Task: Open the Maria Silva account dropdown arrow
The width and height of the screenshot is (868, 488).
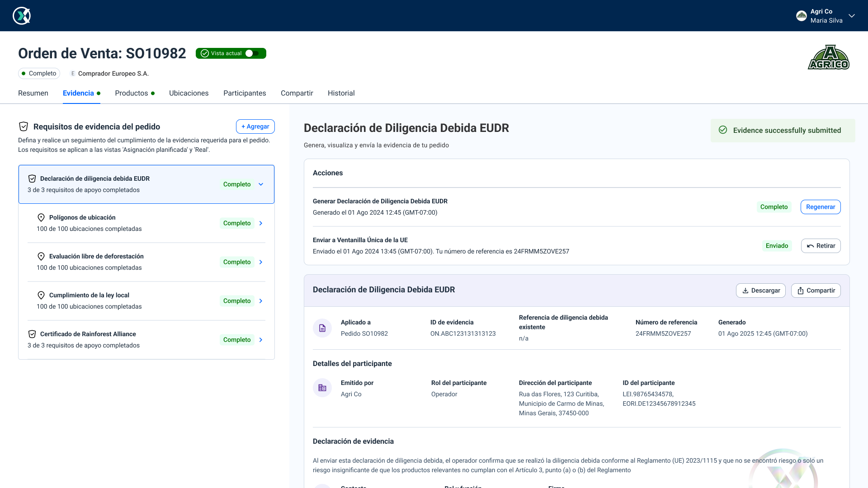Action: (x=852, y=16)
